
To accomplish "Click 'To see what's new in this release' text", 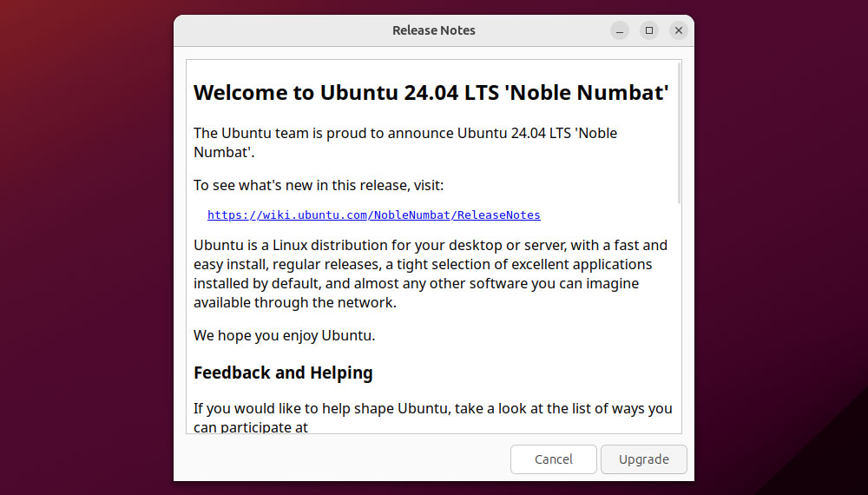I will [319, 185].
